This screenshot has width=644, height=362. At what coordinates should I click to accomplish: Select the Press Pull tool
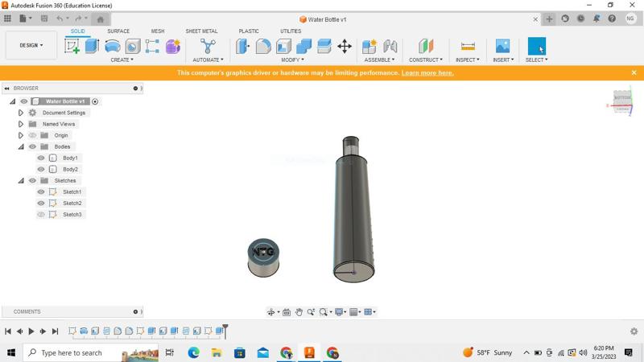pyautogui.click(x=243, y=46)
